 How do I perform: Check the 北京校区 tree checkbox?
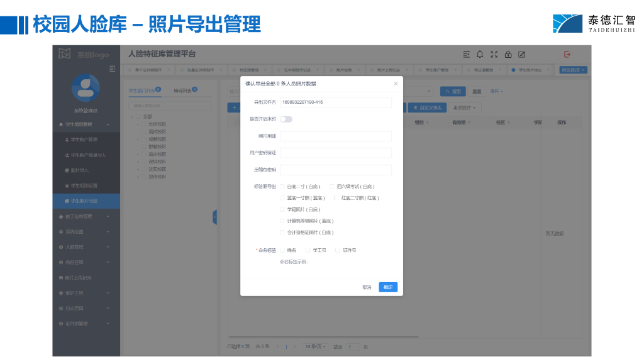(144, 124)
